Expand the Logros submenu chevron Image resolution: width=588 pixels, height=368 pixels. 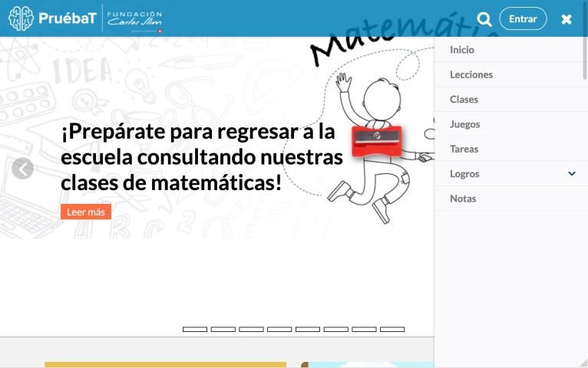pyautogui.click(x=571, y=174)
